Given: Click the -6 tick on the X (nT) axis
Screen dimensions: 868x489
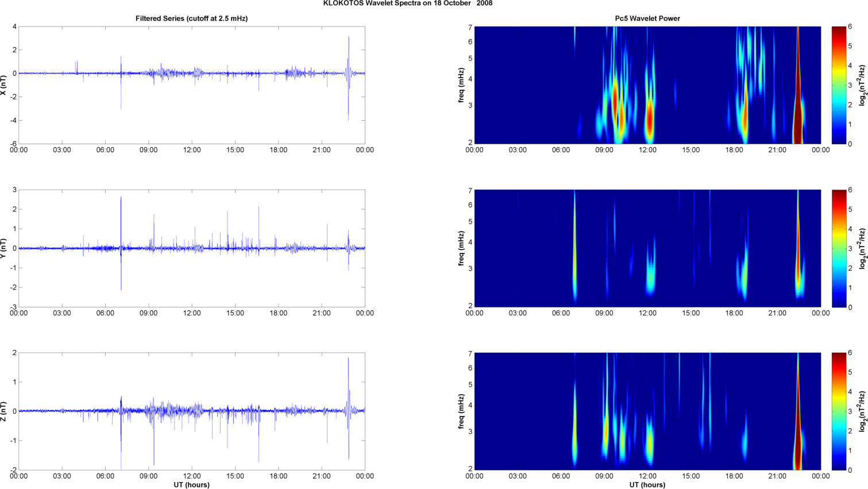Looking at the screenshot, I should click(x=13, y=144).
